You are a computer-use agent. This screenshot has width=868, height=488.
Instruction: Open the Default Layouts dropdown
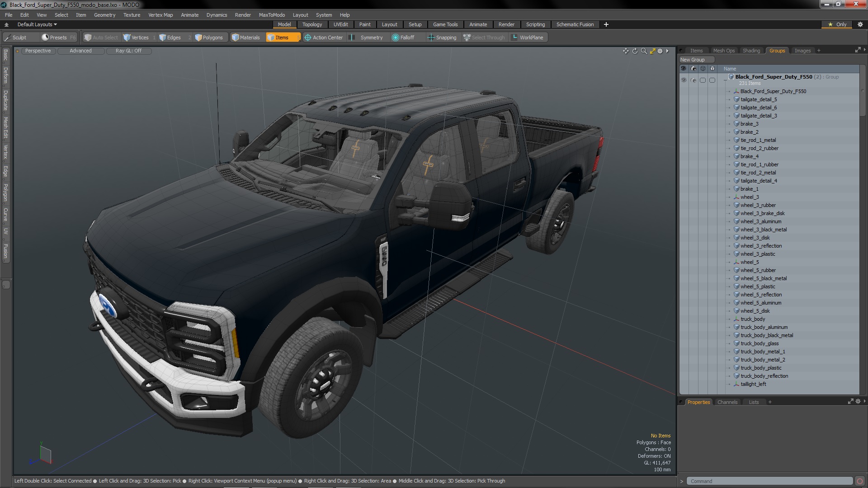click(37, 24)
